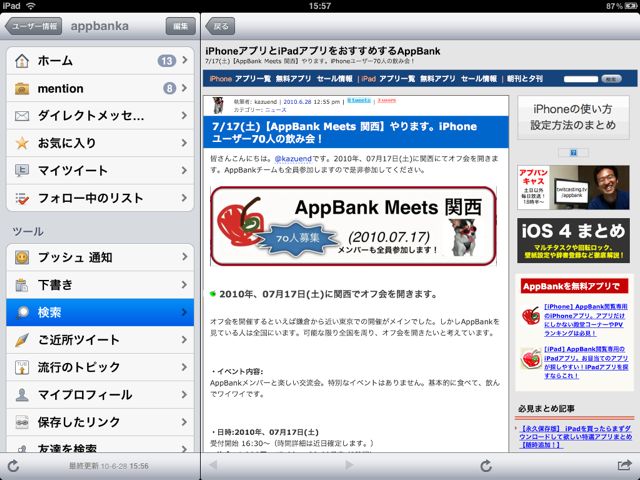Open the フォロー中のリスト row chevron

tap(185, 198)
